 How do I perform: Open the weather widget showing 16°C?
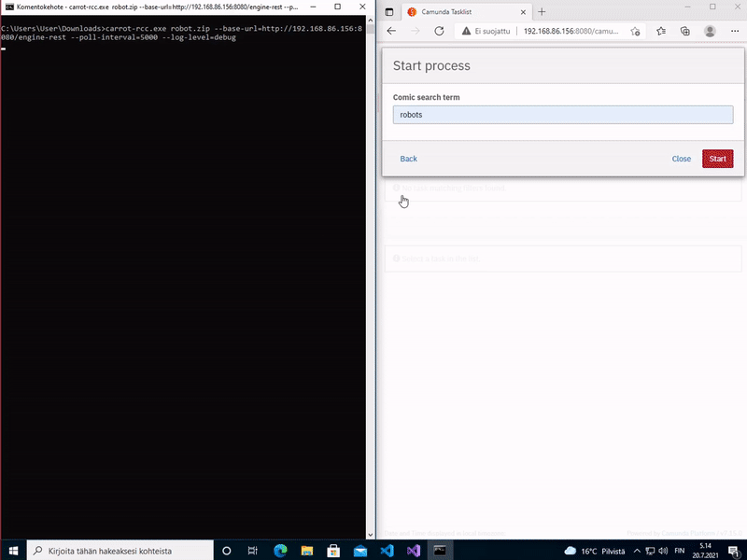pos(594,551)
